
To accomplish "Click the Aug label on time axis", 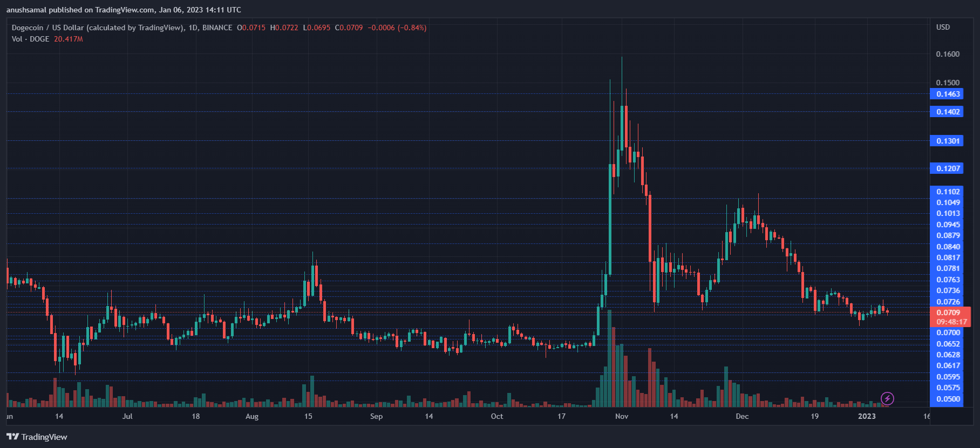I will pyautogui.click(x=252, y=416).
